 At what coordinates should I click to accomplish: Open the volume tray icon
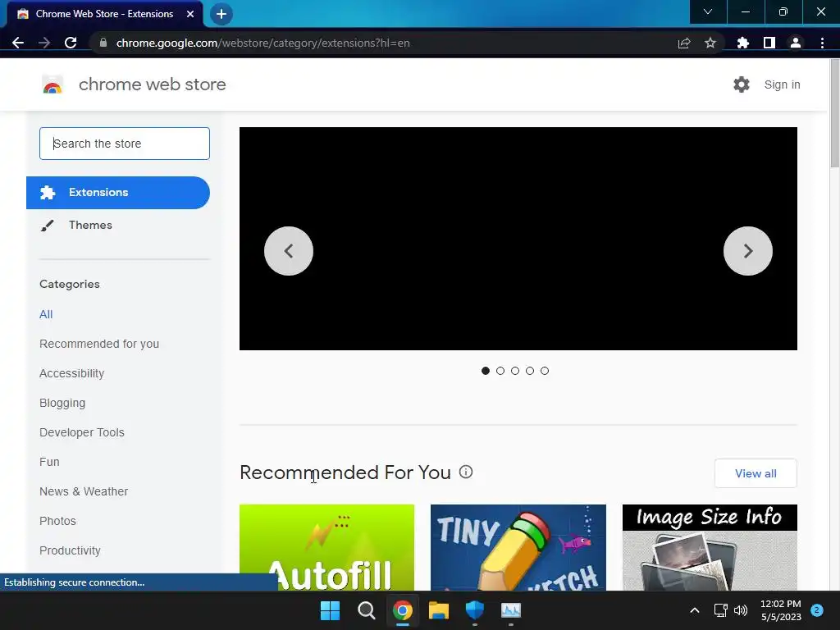tap(741, 610)
